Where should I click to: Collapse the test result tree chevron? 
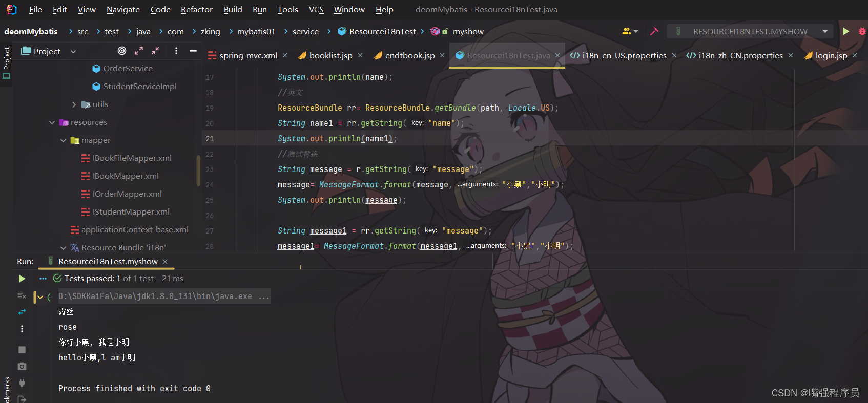40,297
